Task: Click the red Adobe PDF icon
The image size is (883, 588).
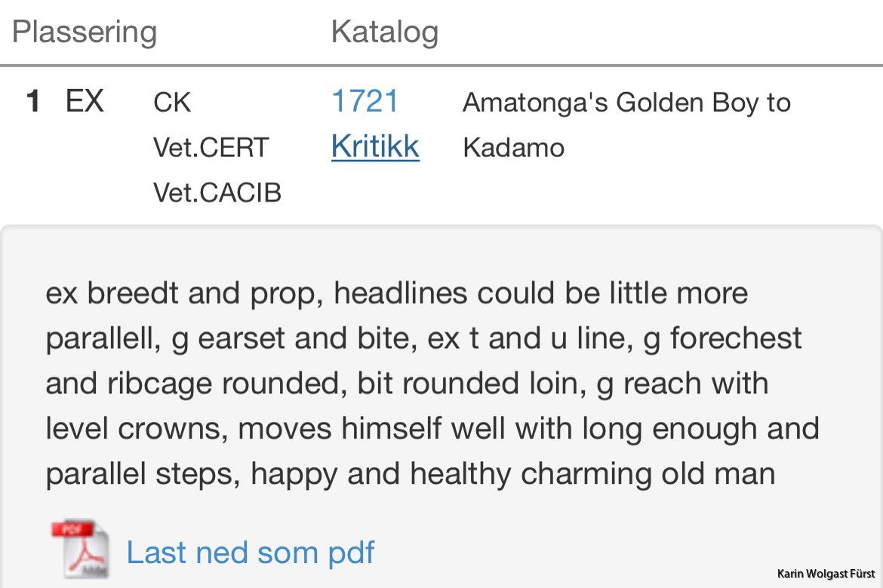Action: click(x=80, y=550)
